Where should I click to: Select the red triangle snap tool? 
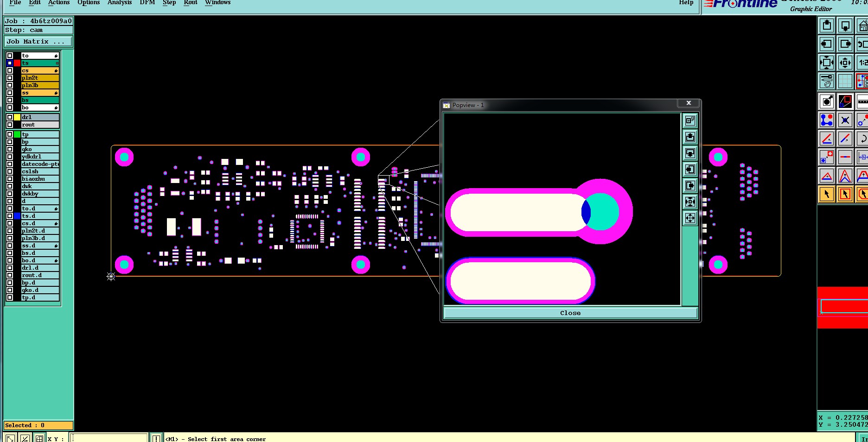(827, 176)
